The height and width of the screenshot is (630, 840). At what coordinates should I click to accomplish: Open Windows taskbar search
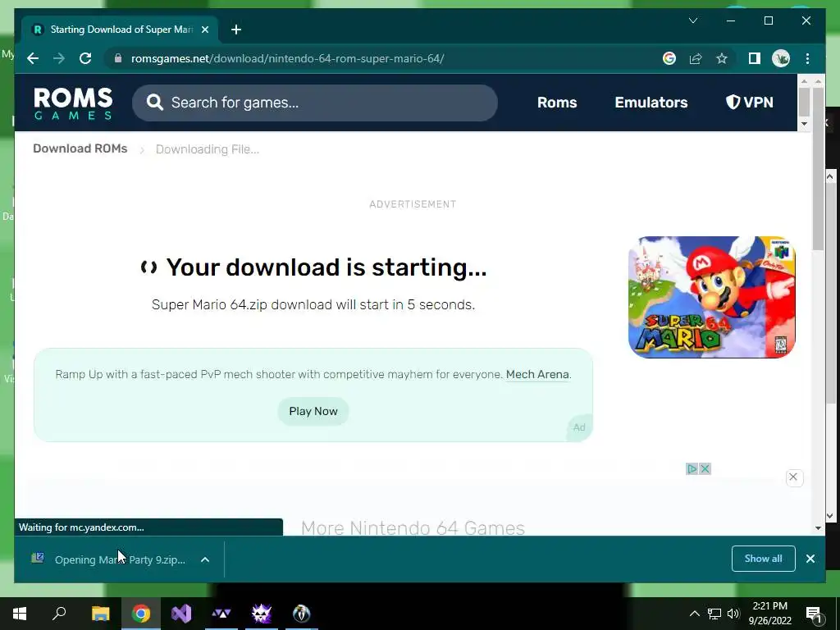pyautogui.click(x=59, y=614)
